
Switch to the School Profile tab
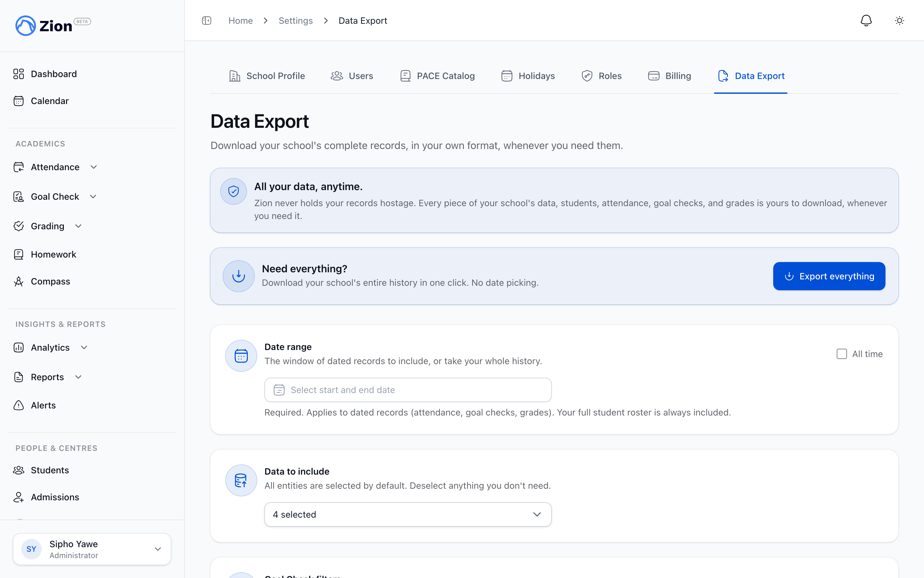pyautogui.click(x=267, y=76)
